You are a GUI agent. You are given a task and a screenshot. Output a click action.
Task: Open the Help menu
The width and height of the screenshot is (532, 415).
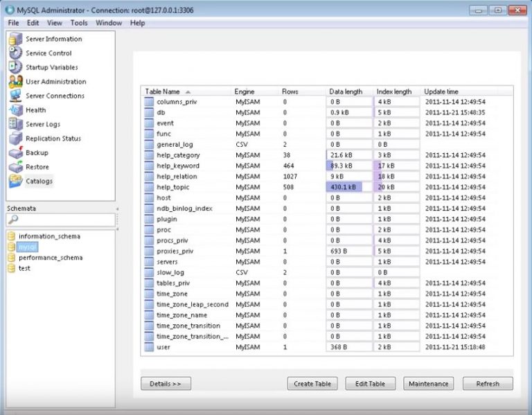coord(137,23)
